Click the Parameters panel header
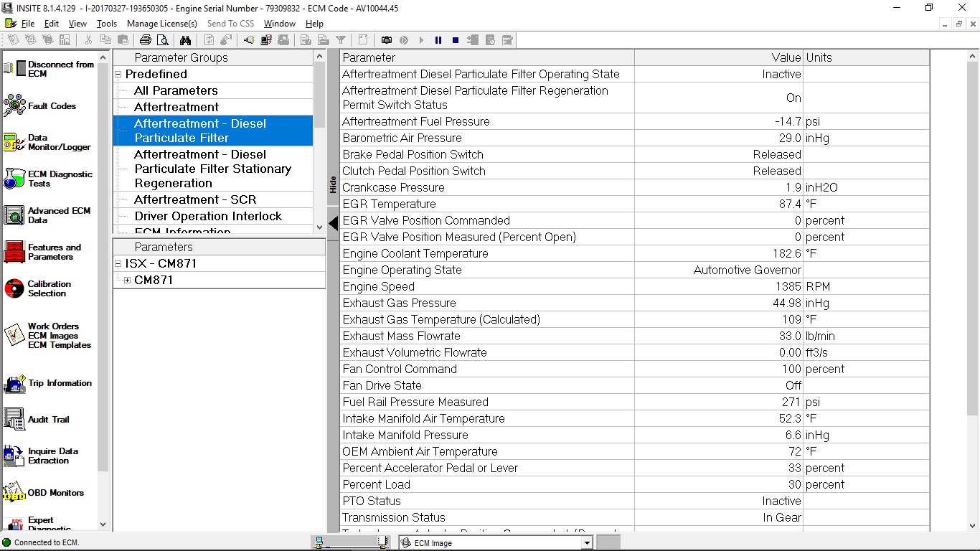The height and width of the screenshot is (551, 980). coord(219,247)
